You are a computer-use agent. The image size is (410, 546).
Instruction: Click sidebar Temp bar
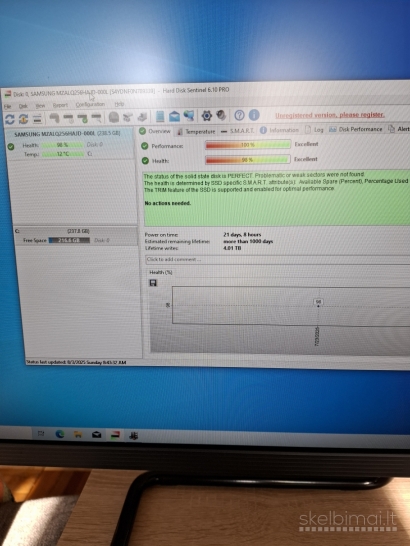63,154
